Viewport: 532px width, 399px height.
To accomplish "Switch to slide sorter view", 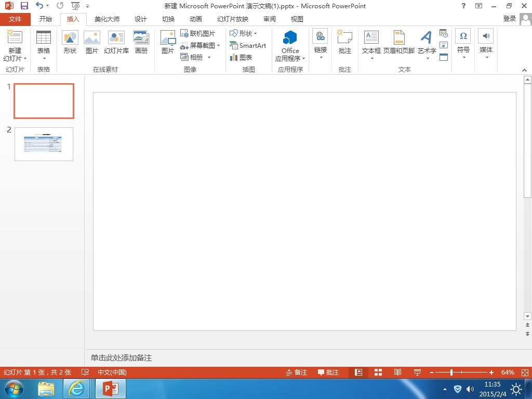I will 378,373.
